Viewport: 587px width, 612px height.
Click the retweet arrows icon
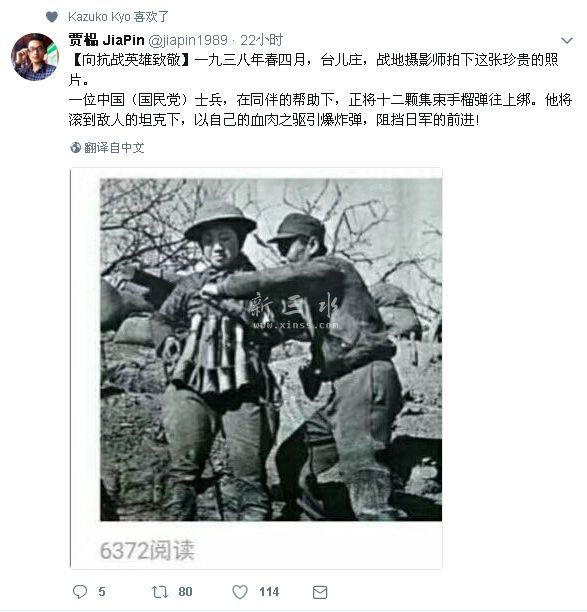[x=160, y=592]
